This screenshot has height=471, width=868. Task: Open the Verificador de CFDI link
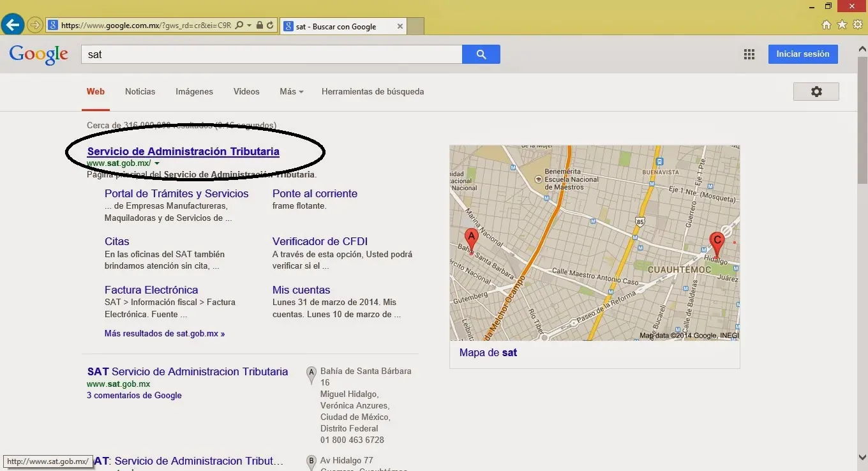point(320,241)
